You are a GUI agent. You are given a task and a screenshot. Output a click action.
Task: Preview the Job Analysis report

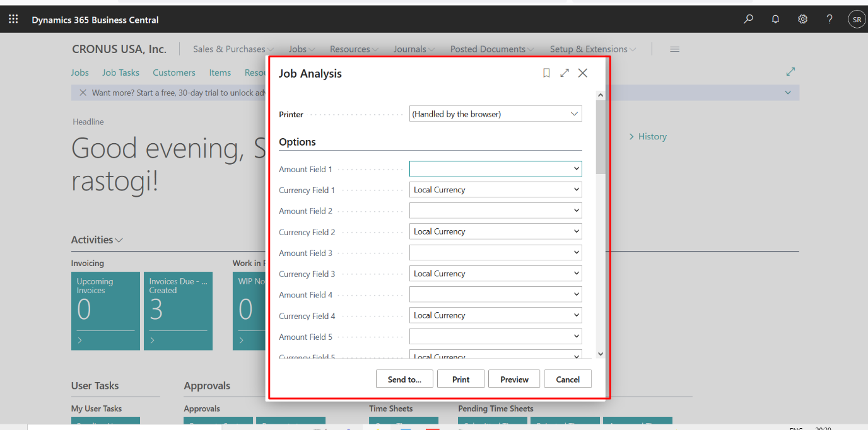[513, 379]
